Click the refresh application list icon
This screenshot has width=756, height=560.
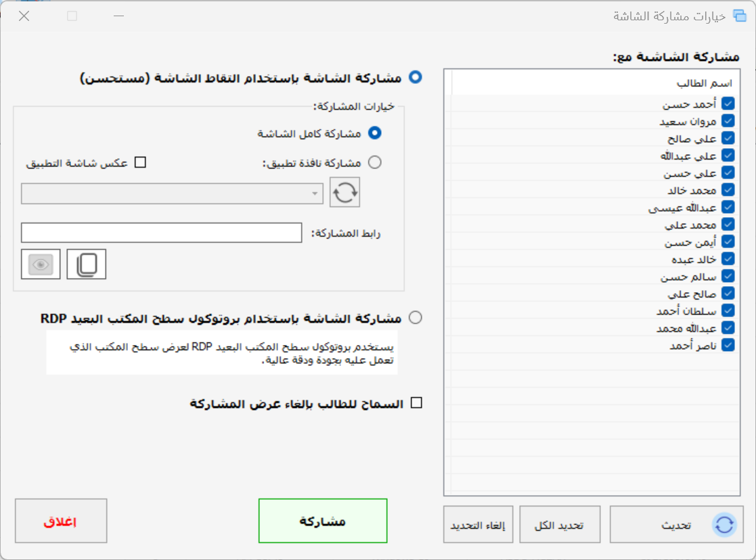(x=344, y=193)
